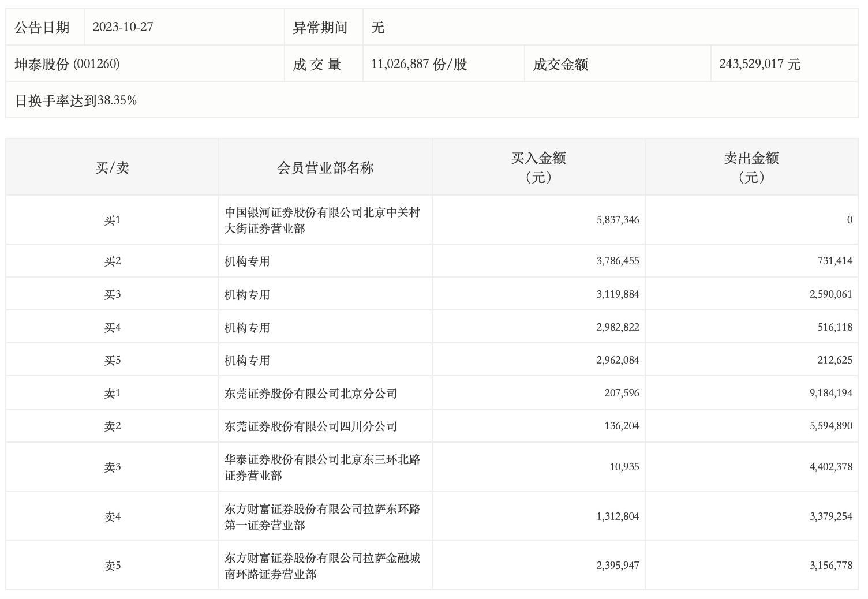The width and height of the screenshot is (868, 599).
Task: Click the 买入金额 column header
Action: coord(538,167)
